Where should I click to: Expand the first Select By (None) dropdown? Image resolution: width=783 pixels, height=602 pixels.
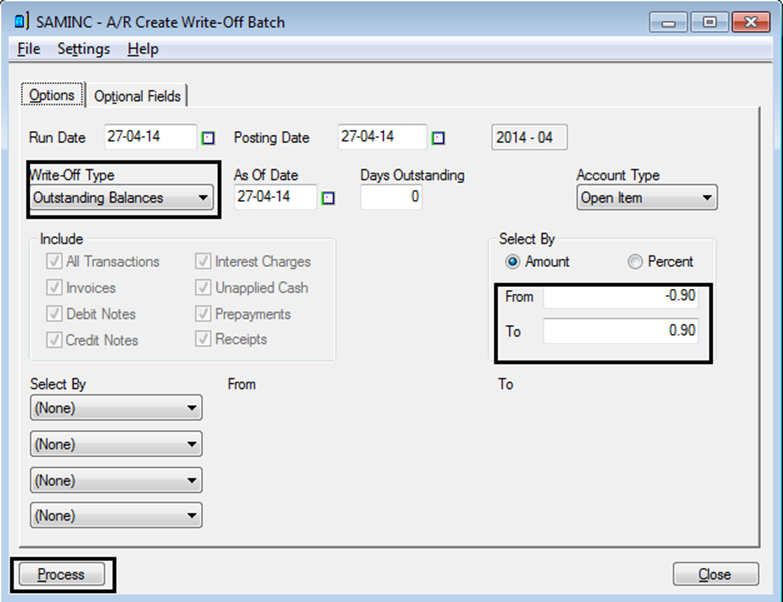[x=116, y=408]
